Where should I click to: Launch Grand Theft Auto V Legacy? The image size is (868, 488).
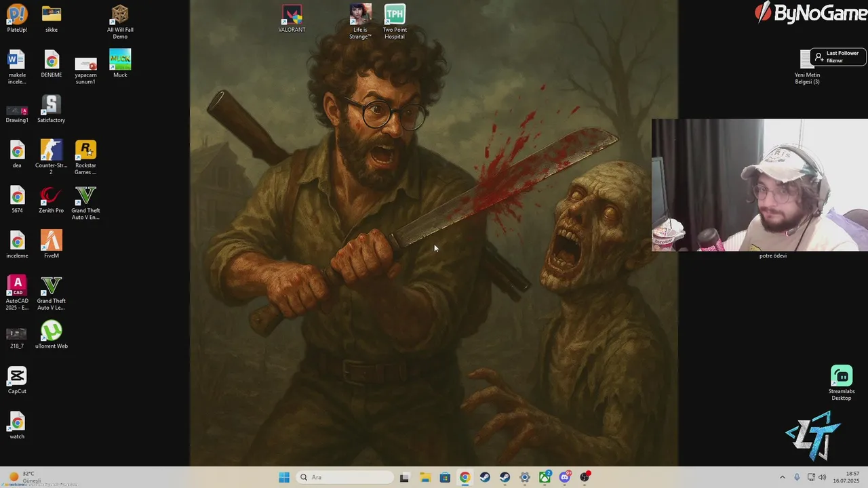click(52, 293)
